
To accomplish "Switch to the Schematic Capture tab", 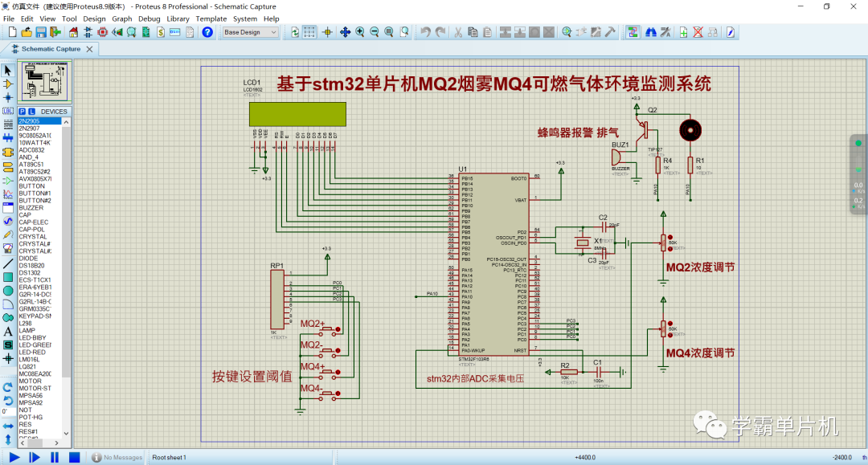I will [x=44, y=47].
